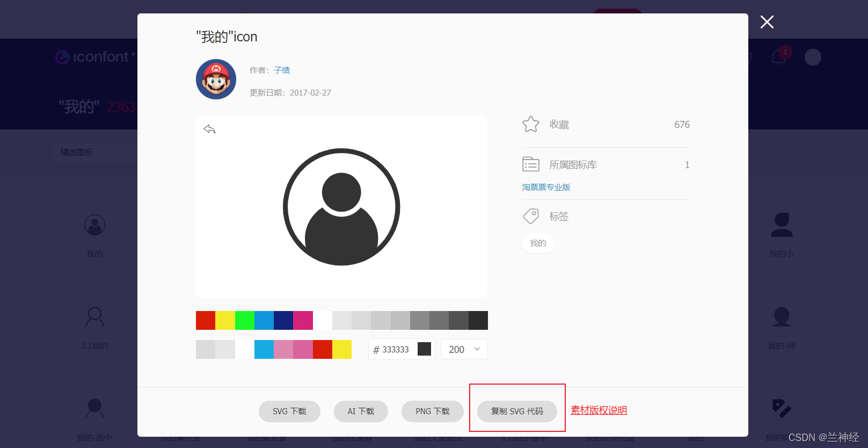Screen dimensions: 868x448
Task: Click the 我的 tag pill
Action: tap(538, 243)
